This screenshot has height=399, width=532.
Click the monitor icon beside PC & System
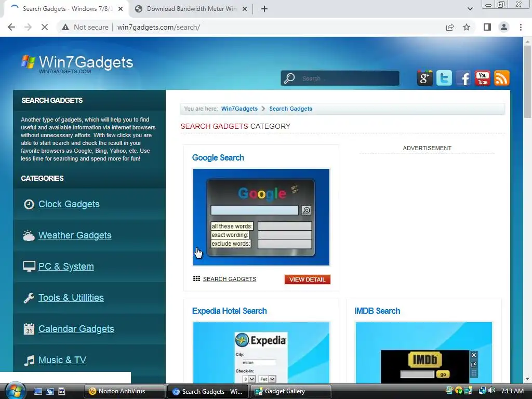pos(29,267)
